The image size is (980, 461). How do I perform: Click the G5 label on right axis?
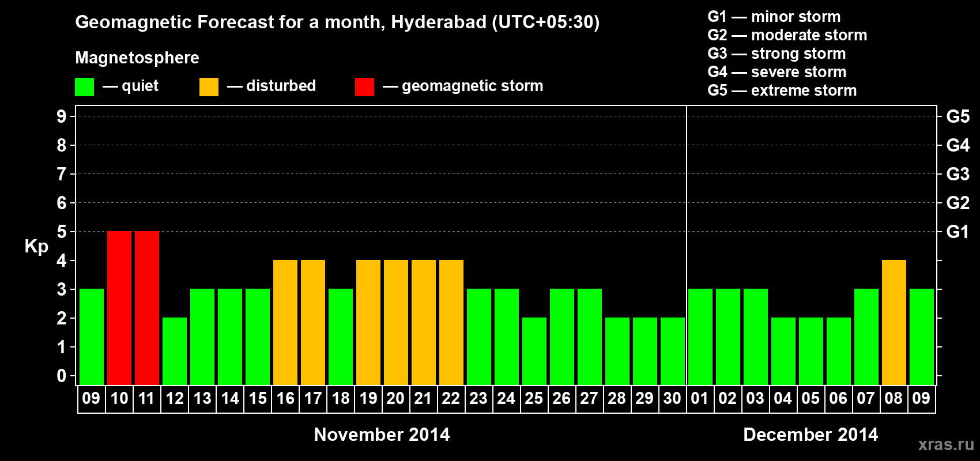(958, 116)
